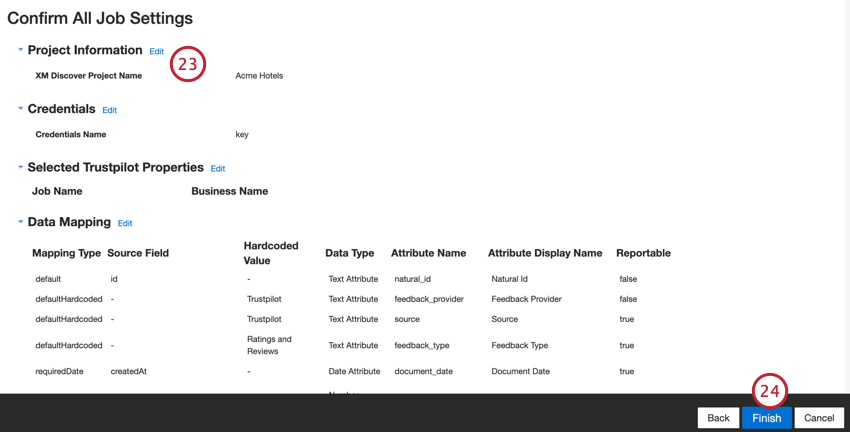The height and width of the screenshot is (432, 850).
Task: Click the Acme Hotels project name value
Action: pos(259,76)
